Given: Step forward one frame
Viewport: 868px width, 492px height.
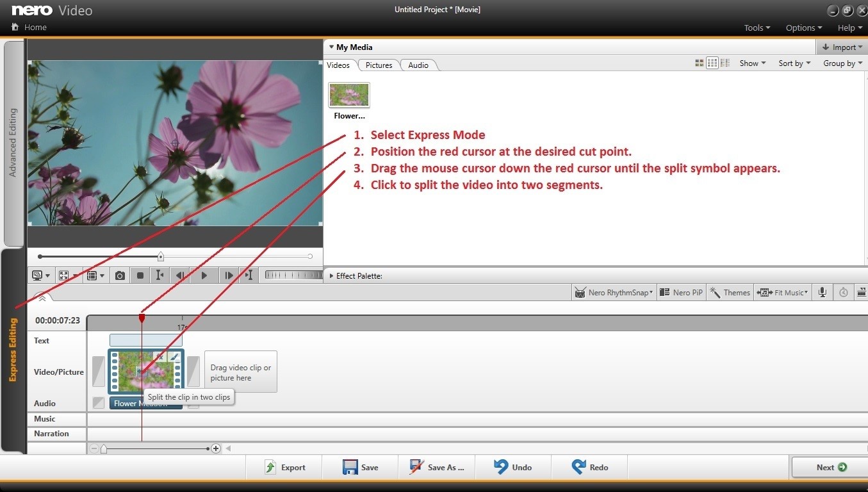Looking at the screenshot, I should 228,275.
